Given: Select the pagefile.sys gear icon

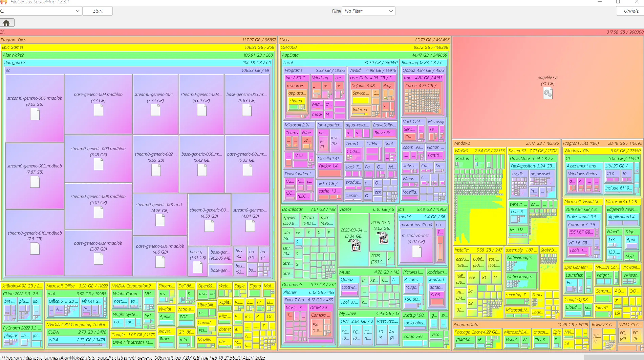Looking at the screenshot, I should pyautogui.click(x=548, y=93).
